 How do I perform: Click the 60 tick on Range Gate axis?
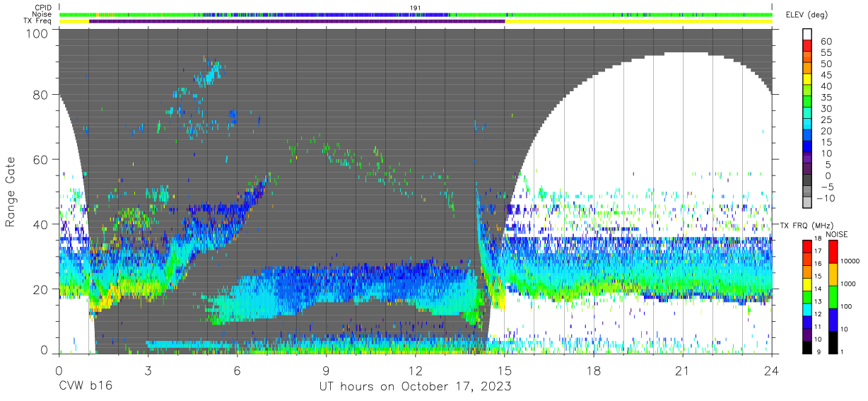[40, 159]
